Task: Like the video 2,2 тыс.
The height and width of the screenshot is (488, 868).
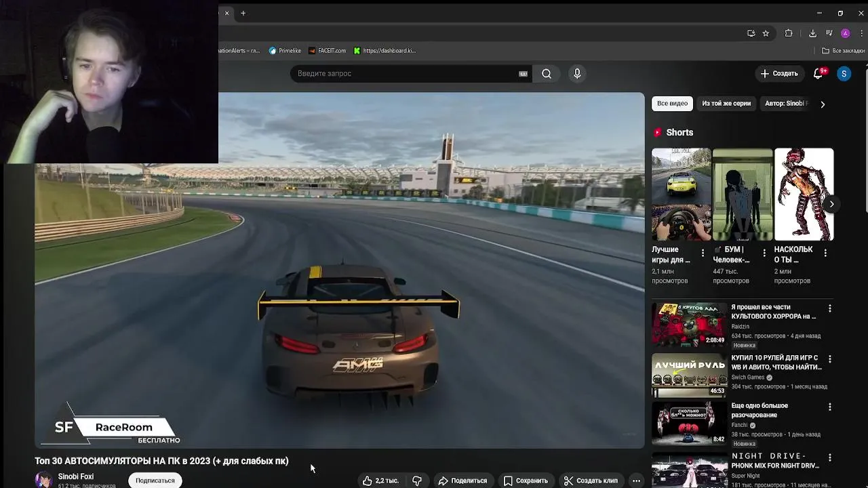Action: (x=380, y=481)
